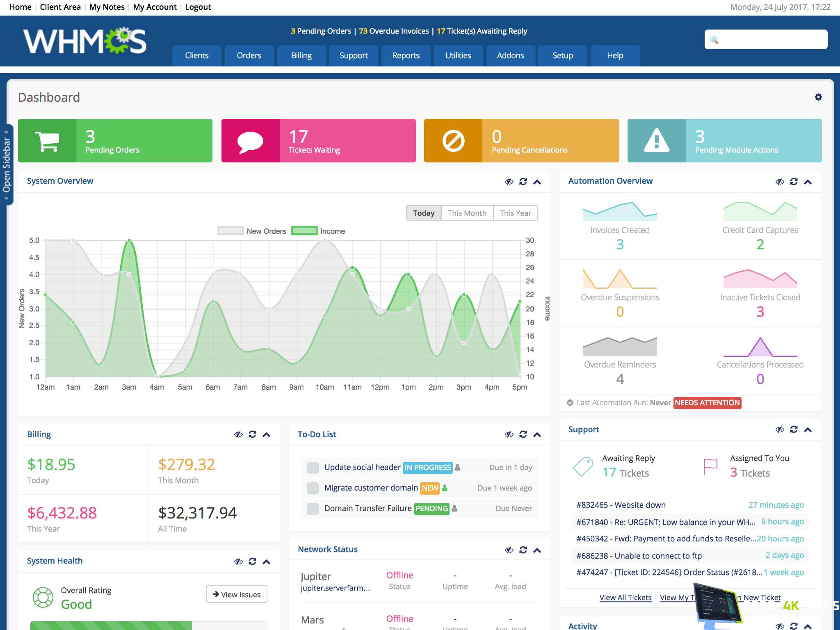
Task: Check the Update social header to-do item
Action: click(313, 468)
